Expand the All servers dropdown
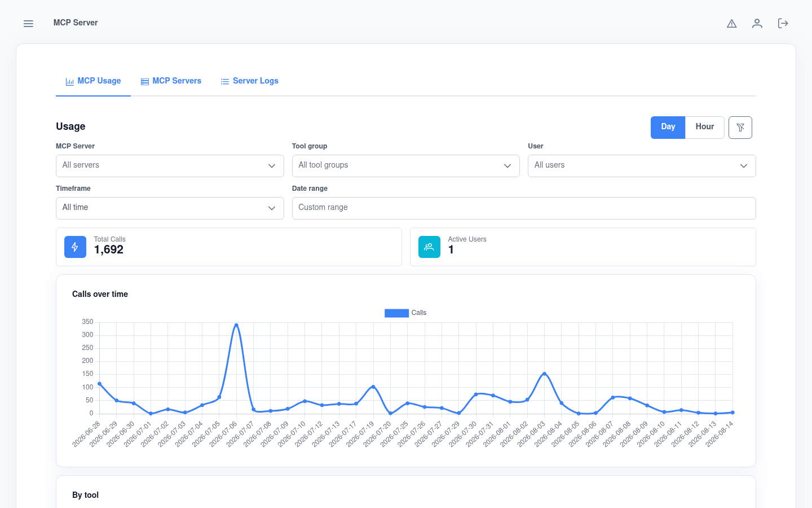Screen dimensions: 812x508 coord(170,166)
